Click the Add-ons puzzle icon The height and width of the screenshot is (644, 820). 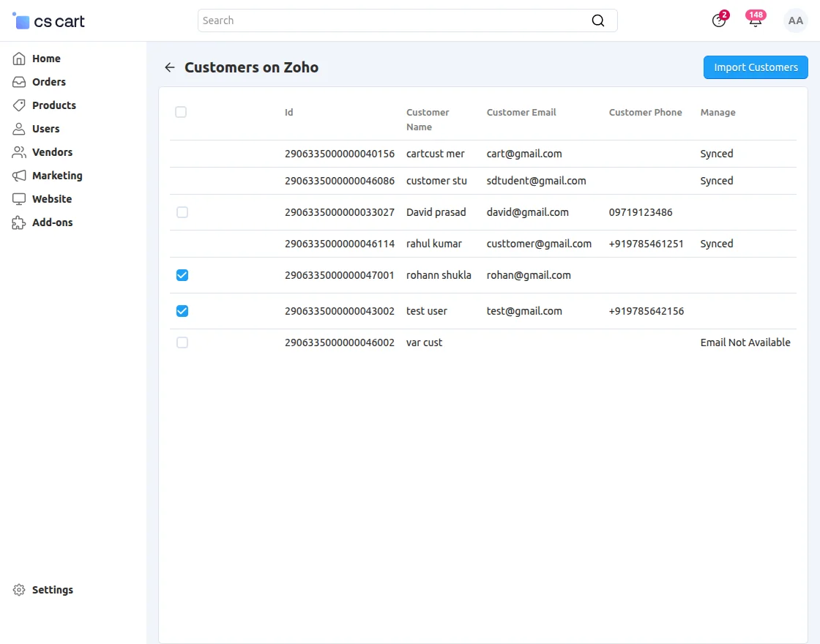[19, 222]
